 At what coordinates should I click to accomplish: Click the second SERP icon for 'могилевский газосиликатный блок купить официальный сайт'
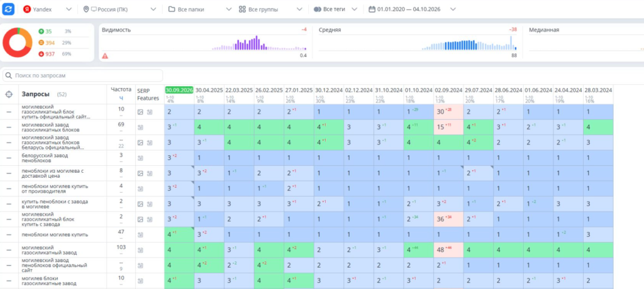[x=150, y=112]
